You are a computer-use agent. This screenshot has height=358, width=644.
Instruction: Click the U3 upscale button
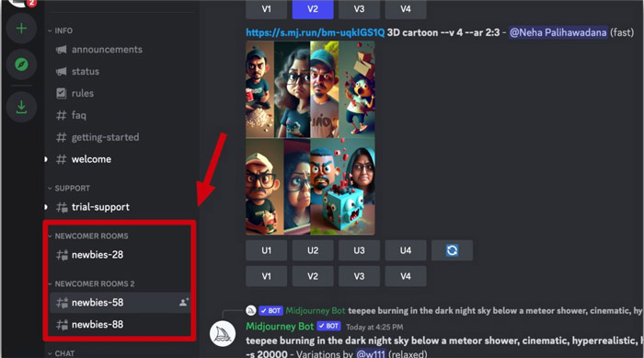tap(359, 250)
